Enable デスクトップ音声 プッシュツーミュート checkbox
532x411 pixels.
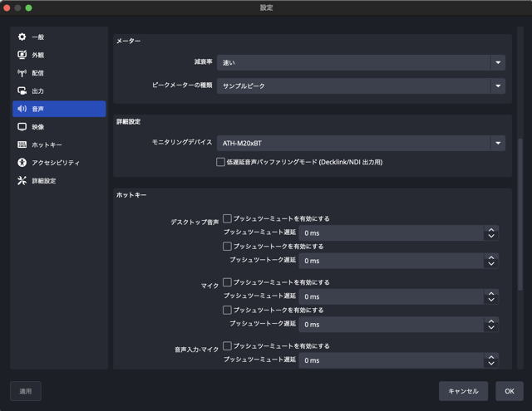pyautogui.click(x=227, y=218)
